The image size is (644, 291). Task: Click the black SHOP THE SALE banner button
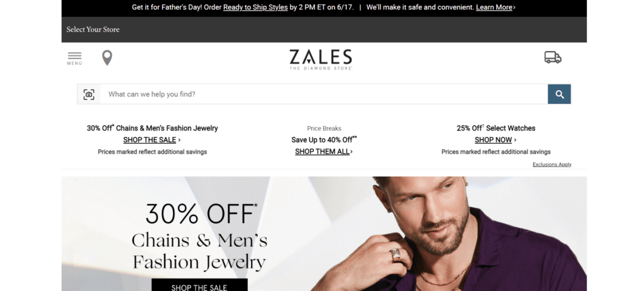pyautogui.click(x=199, y=285)
